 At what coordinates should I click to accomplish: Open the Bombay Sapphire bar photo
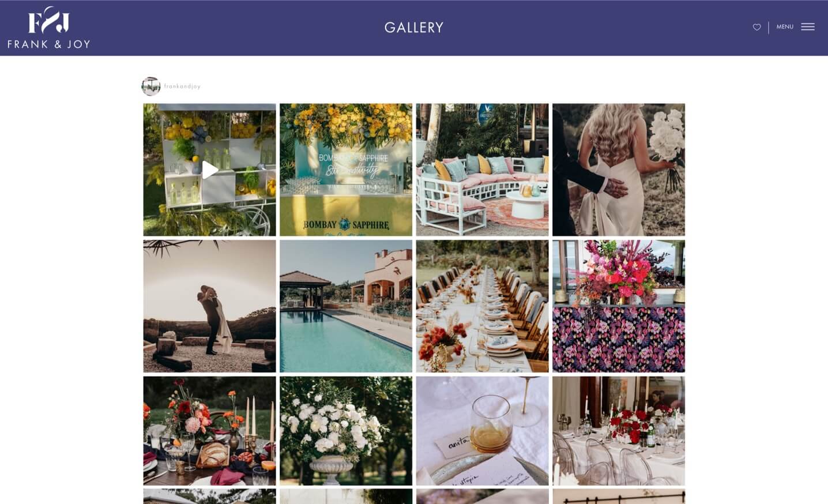click(x=346, y=170)
